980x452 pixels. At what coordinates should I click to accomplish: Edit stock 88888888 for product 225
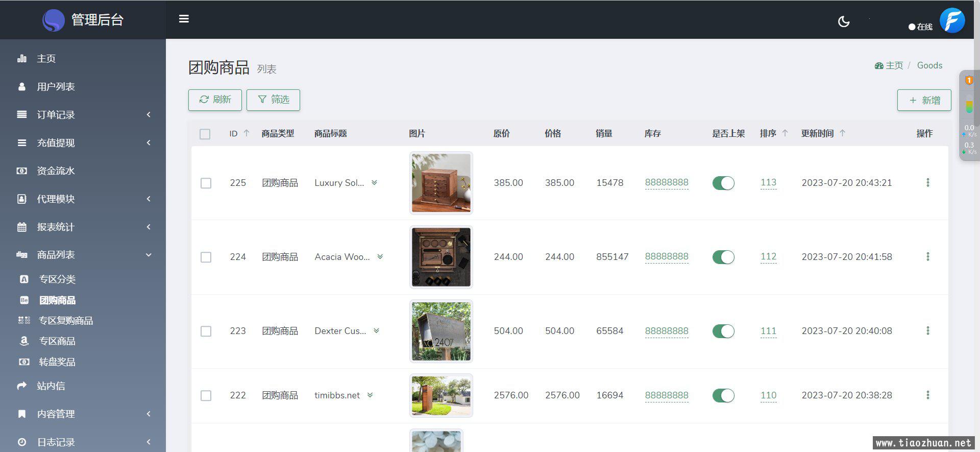(667, 183)
